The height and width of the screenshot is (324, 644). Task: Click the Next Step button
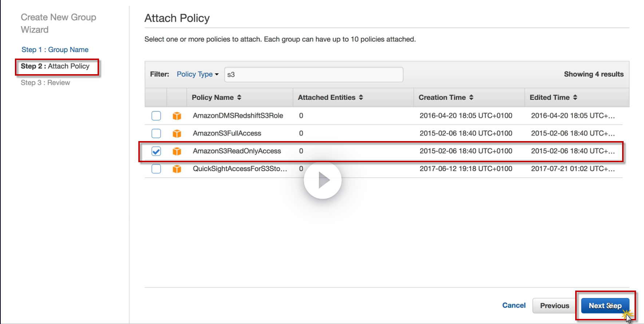[605, 306]
